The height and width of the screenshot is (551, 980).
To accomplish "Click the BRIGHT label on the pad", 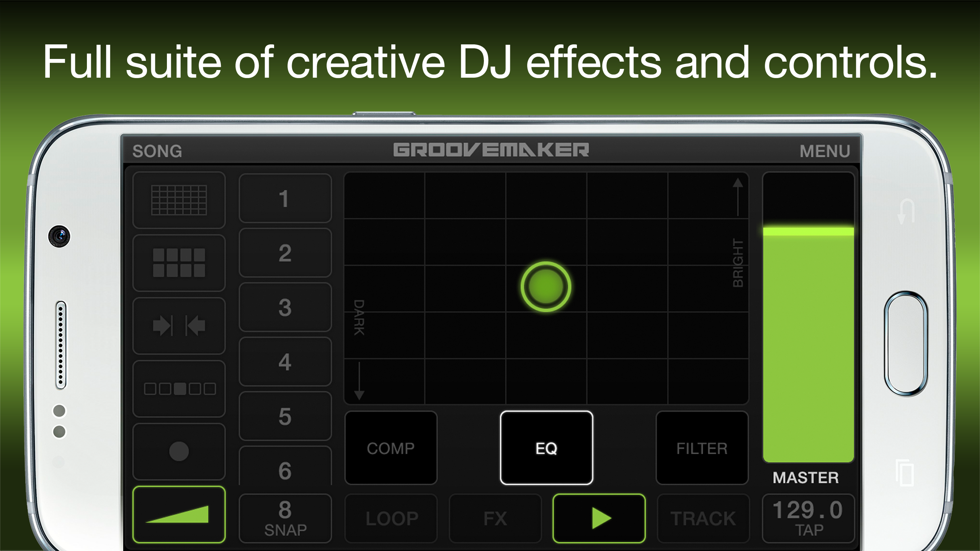I will tap(738, 262).
